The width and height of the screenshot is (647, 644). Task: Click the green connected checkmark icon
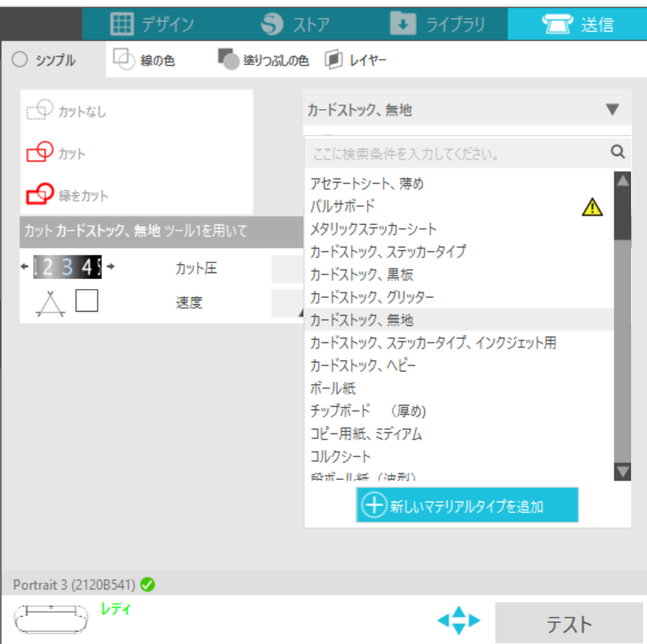pos(148,585)
